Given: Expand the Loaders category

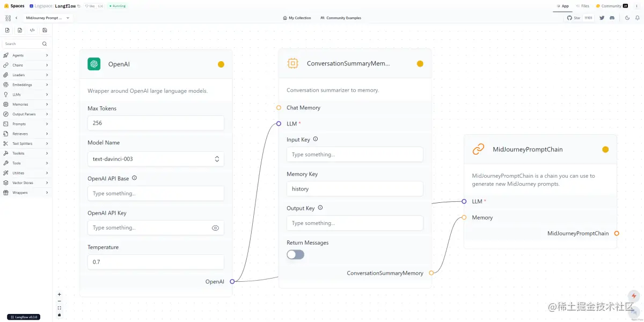Looking at the screenshot, I should pos(26,75).
